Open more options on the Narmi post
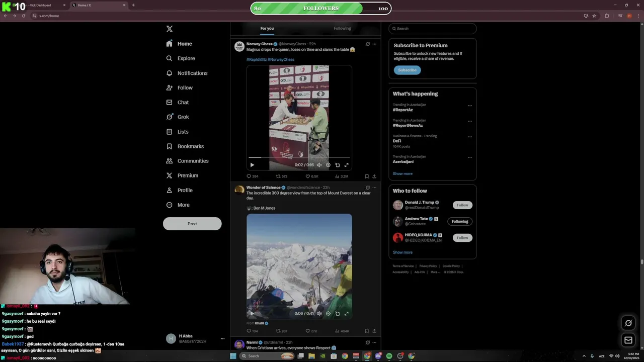 click(374, 342)
